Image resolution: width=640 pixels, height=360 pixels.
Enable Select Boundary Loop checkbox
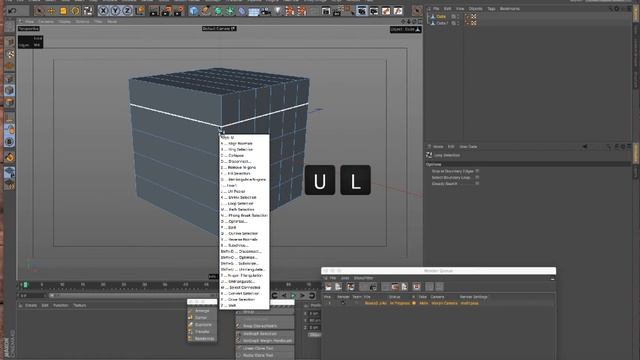[477, 178]
